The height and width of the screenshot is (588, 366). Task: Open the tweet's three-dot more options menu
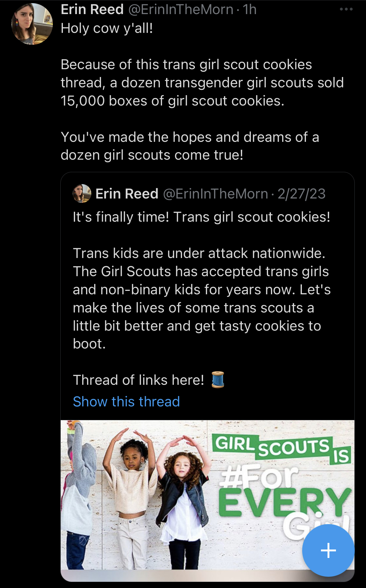tap(346, 9)
